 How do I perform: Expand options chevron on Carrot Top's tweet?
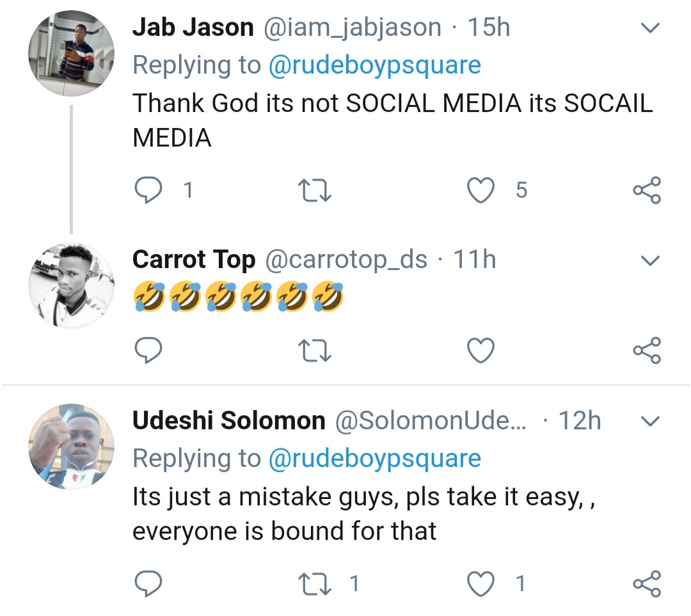click(650, 260)
